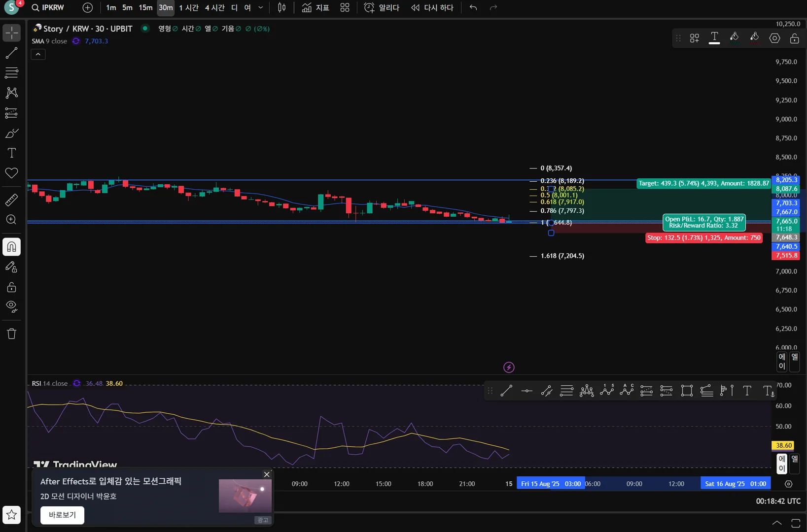Image resolution: width=807 pixels, height=532 pixels.
Task: Toggle the magnet snap mode
Action: (11, 247)
